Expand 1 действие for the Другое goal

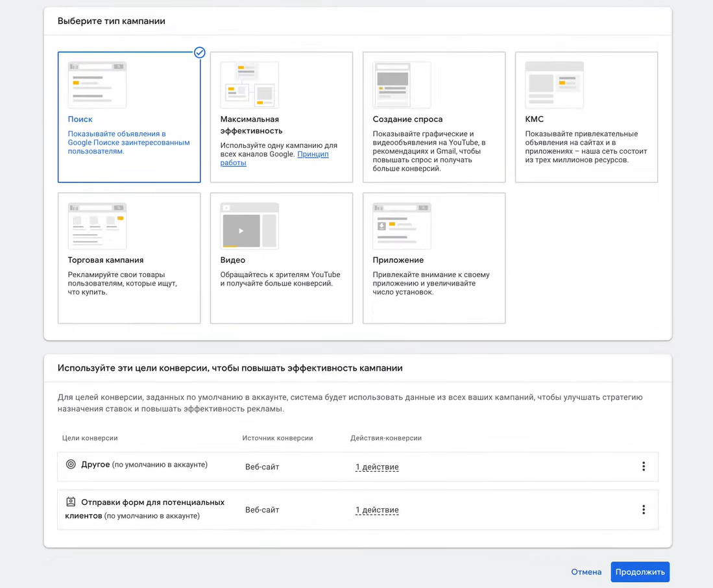(377, 465)
